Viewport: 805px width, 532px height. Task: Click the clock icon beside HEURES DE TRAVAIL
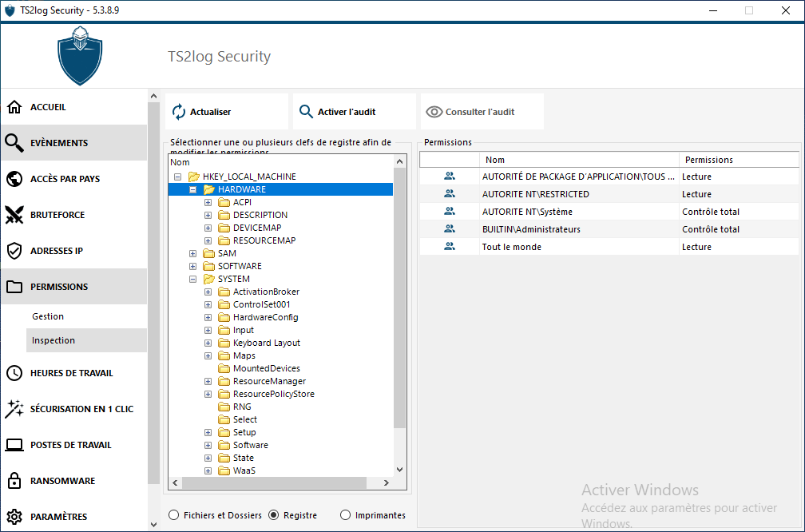point(14,373)
